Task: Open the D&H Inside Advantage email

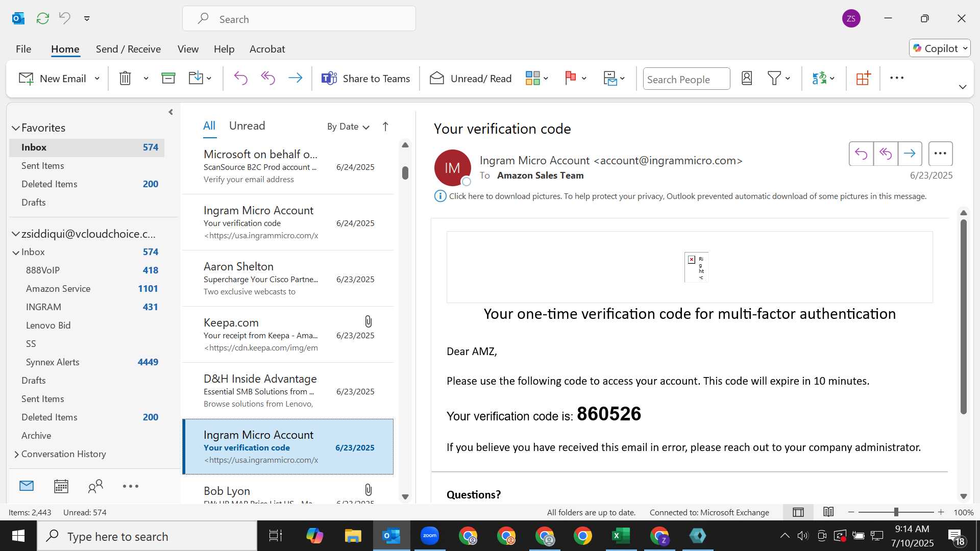Action: point(288,391)
